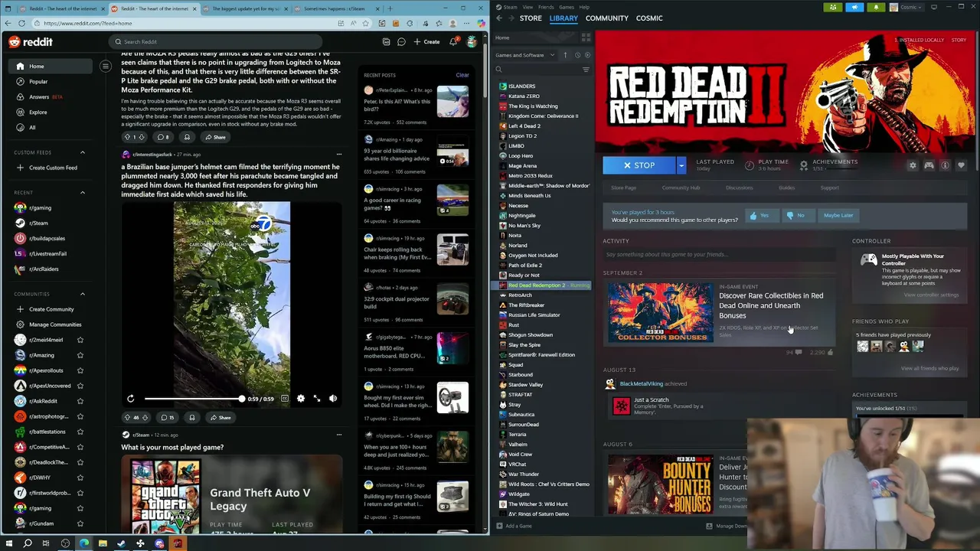This screenshot has width=980, height=551.
Task: Toggle Steam collections grid view icon
Action: 586,37
